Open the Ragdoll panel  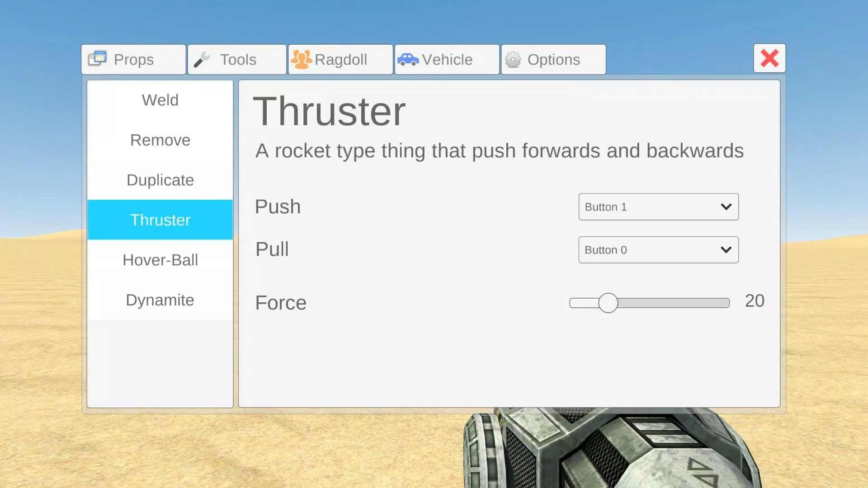[340, 59]
